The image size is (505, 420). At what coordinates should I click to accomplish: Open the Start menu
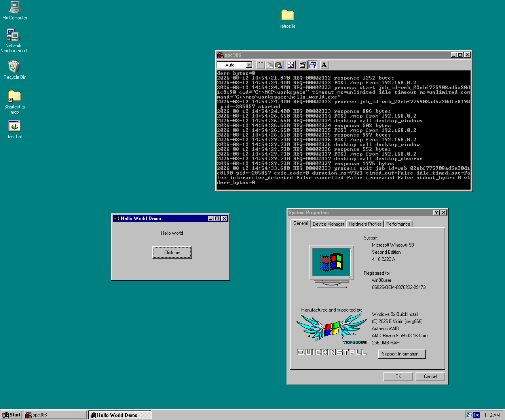pyautogui.click(x=11, y=415)
